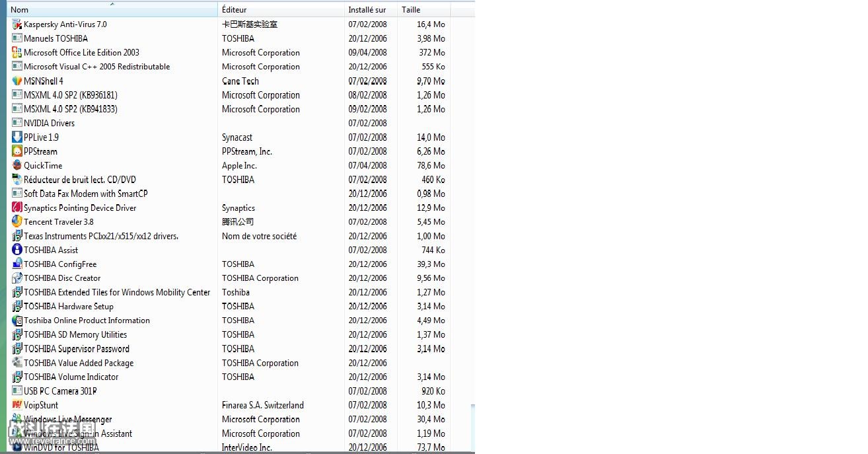This screenshot has height=454, width=868.
Task: Select the TOSHIBA Supervisor Password icon
Action: [x=17, y=348]
